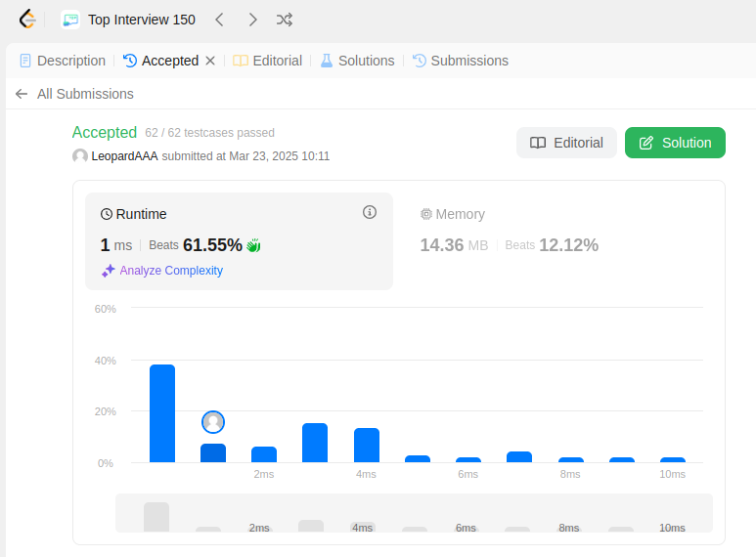This screenshot has width=756, height=557.
Task: Open Top Interview 150 list title
Action: click(141, 20)
